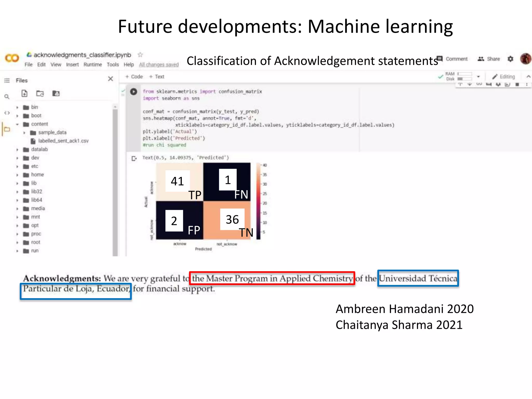Click the cell toolbar mirror cell icon
This screenshot has width=532, height=399.
(508, 84)
